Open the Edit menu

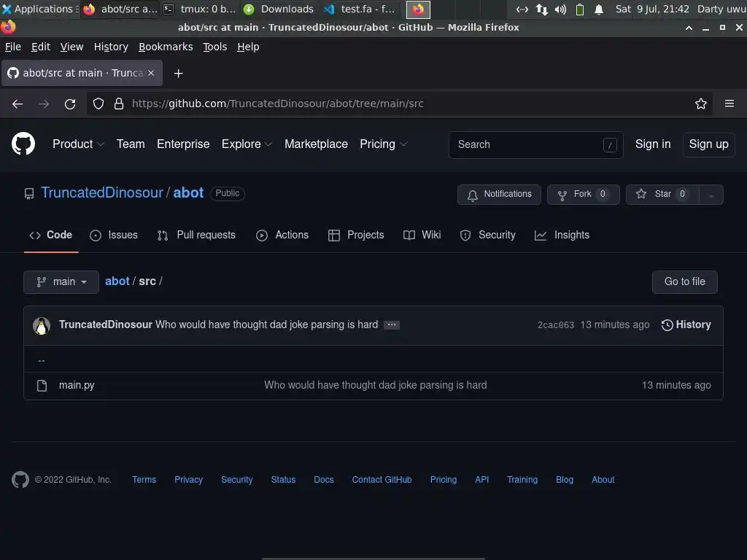click(x=41, y=47)
